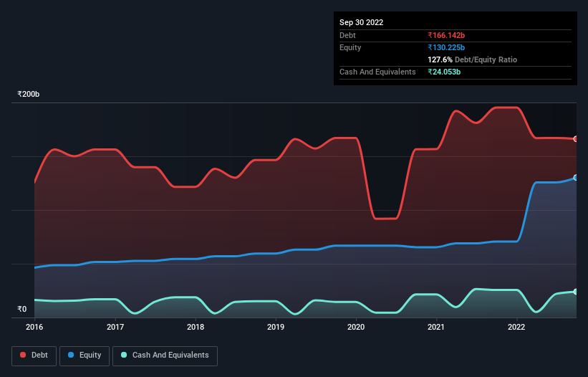Screen dimensions: 588x377
Task: Select the 2016 x-axis label
Action: click(x=34, y=327)
